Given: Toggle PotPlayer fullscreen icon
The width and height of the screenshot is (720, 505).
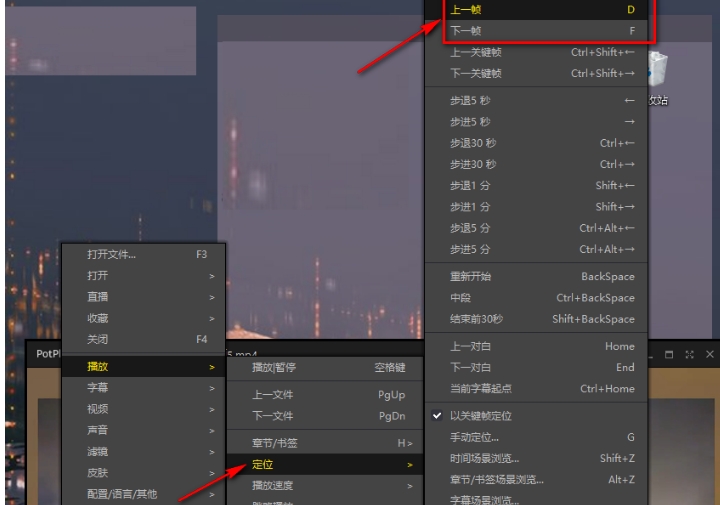Looking at the screenshot, I should (689, 354).
